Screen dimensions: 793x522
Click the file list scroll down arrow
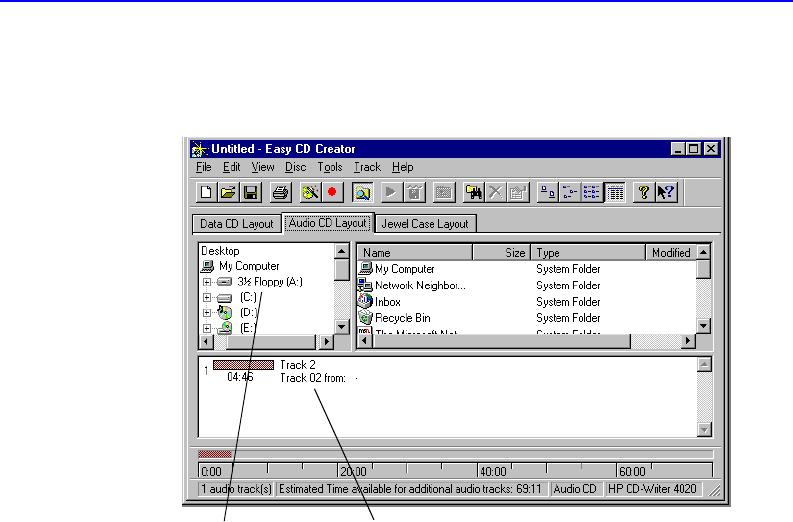pos(703,326)
